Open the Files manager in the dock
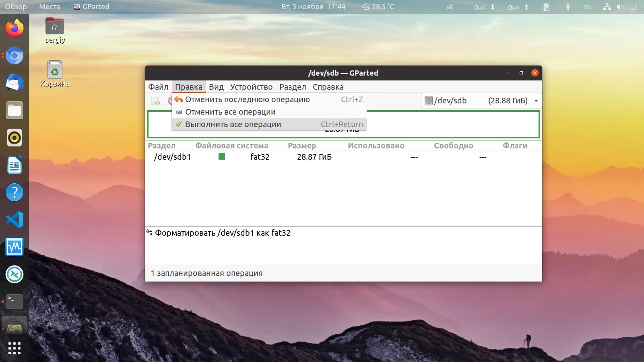 click(14, 110)
